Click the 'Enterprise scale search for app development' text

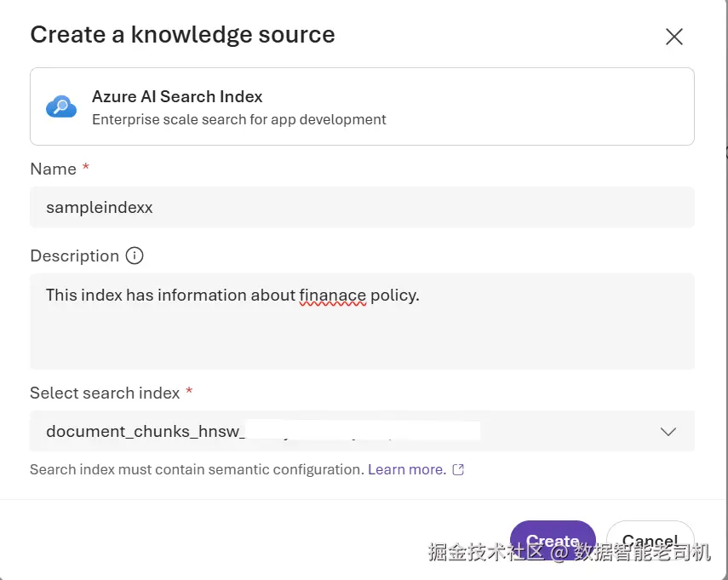pos(238,119)
